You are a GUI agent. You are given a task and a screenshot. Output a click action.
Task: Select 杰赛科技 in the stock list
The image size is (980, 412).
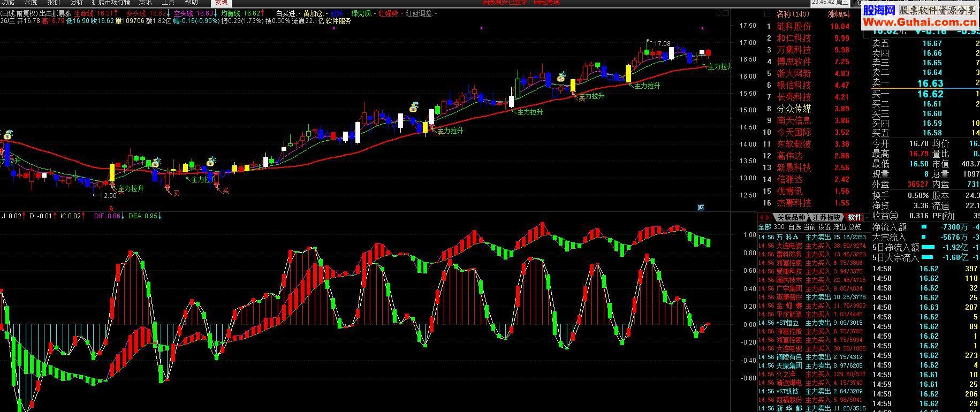tap(794, 203)
